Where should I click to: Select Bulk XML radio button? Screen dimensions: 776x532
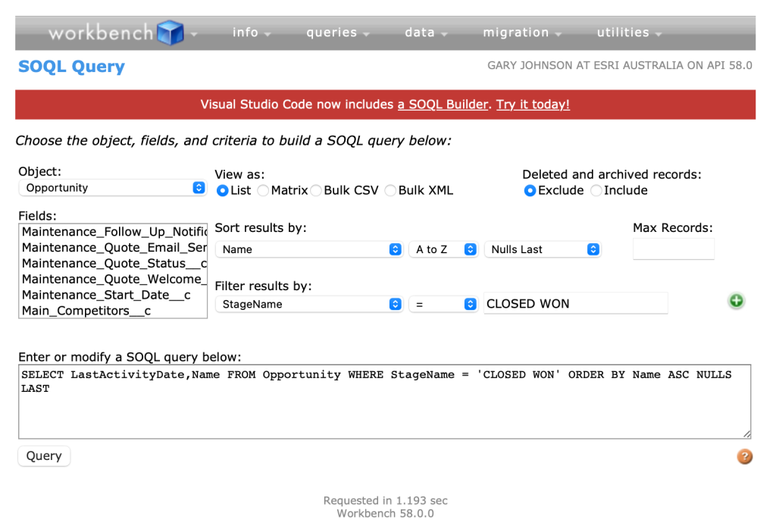click(391, 191)
